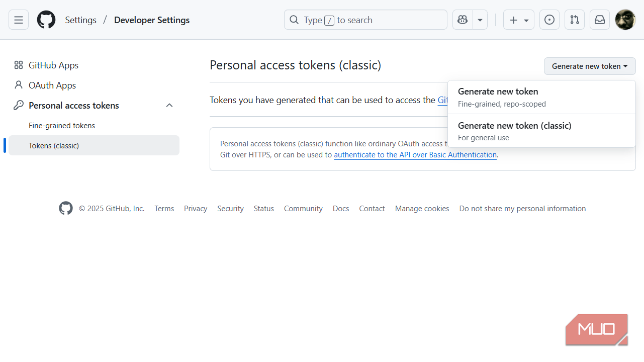Select Tokens (classic) in sidebar
The height and width of the screenshot is (362, 644).
(94, 146)
